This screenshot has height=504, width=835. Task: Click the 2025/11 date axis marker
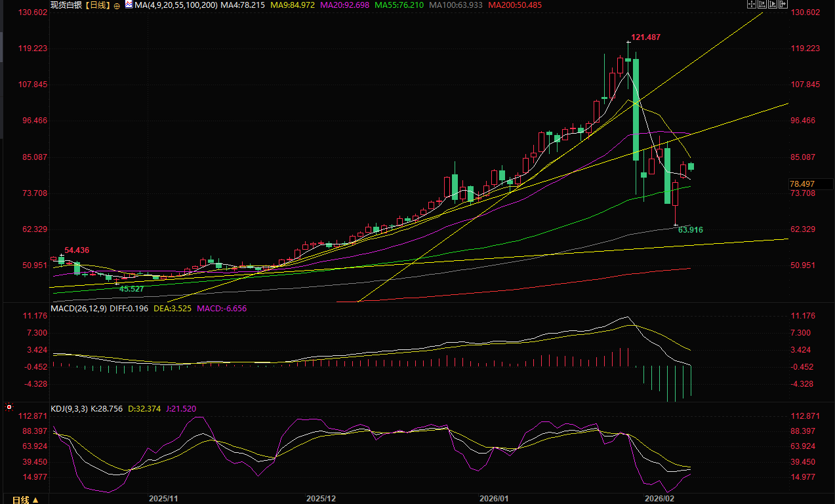(164, 499)
